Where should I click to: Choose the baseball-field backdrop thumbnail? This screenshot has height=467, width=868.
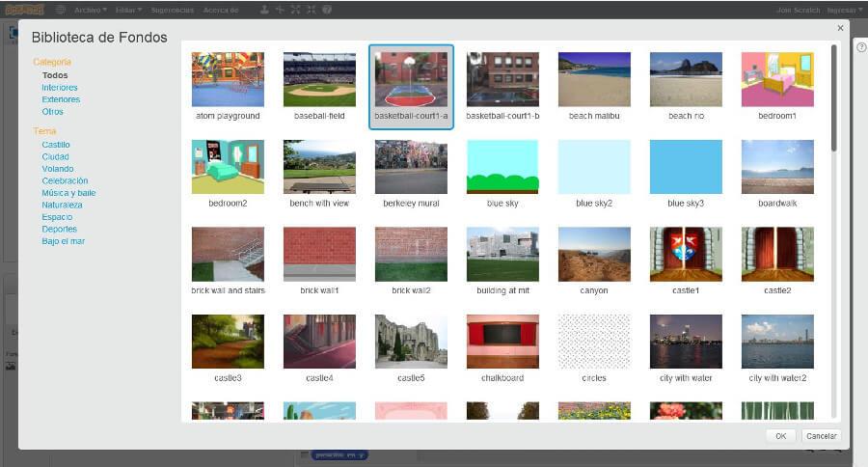point(319,79)
